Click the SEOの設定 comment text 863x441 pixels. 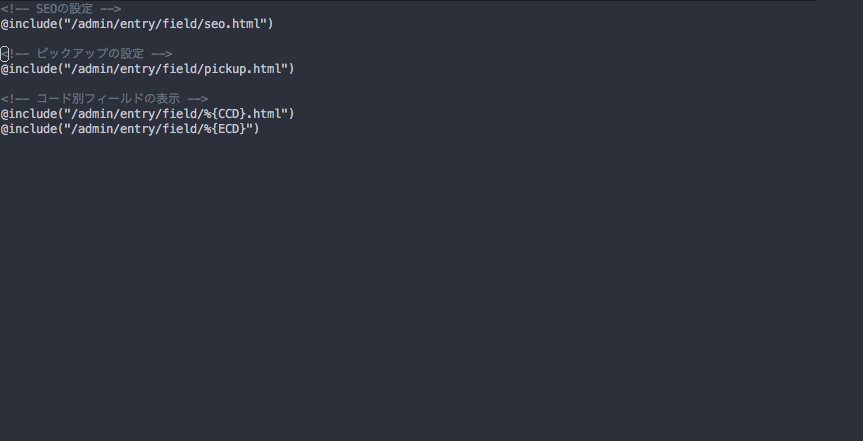tap(64, 9)
